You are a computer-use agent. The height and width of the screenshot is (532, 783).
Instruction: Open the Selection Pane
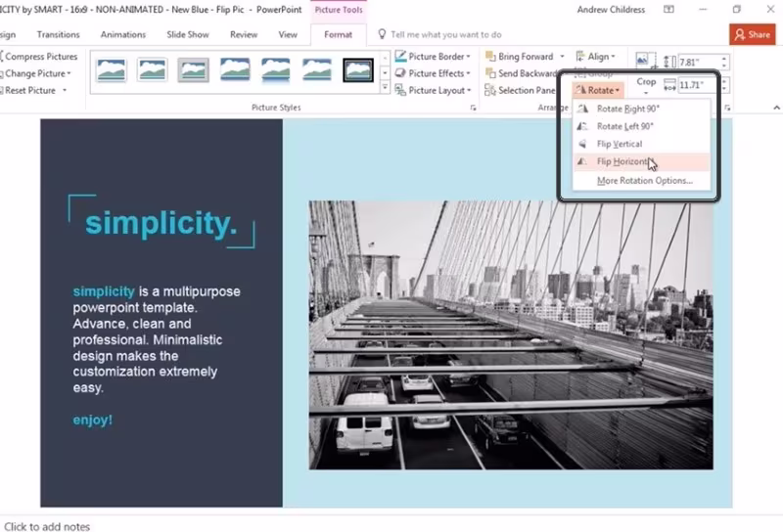tap(520, 90)
